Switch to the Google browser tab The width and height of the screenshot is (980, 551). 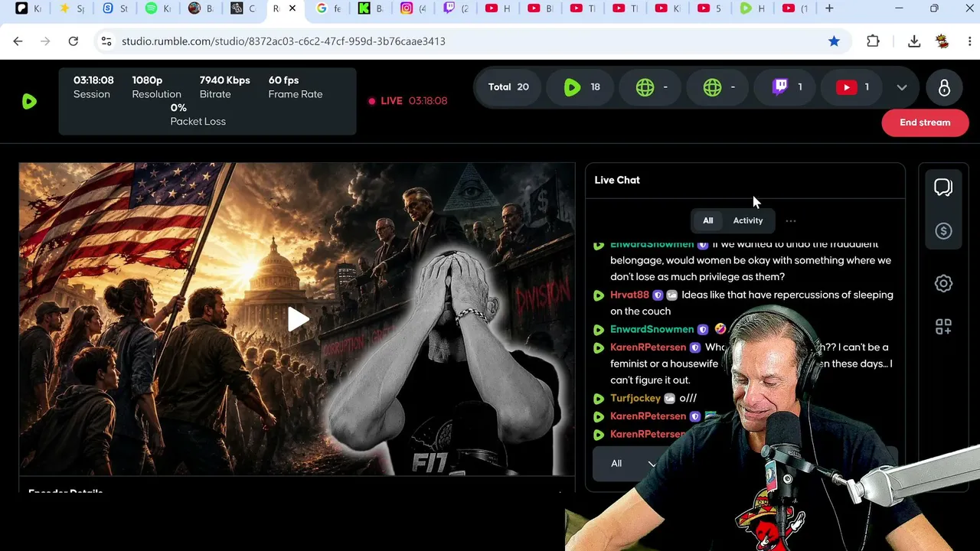328,8
